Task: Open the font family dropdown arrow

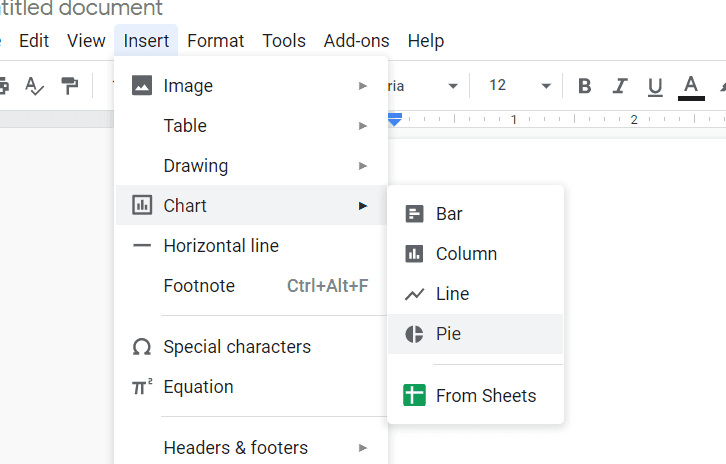Action: (x=453, y=86)
